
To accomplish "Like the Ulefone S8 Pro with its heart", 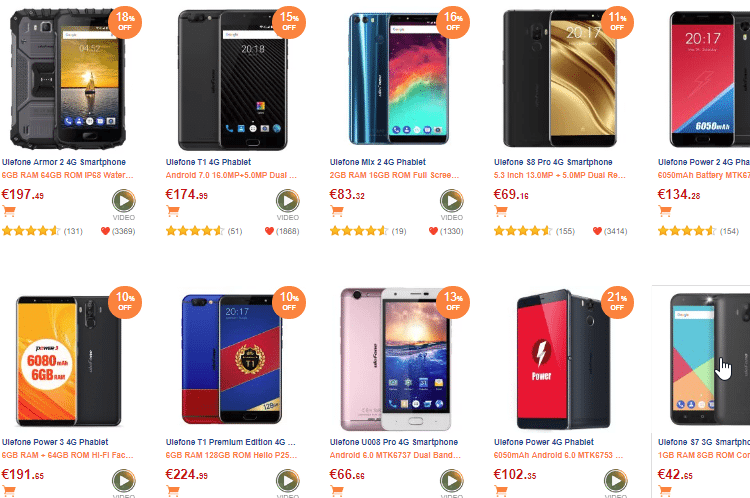I will click(x=597, y=231).
